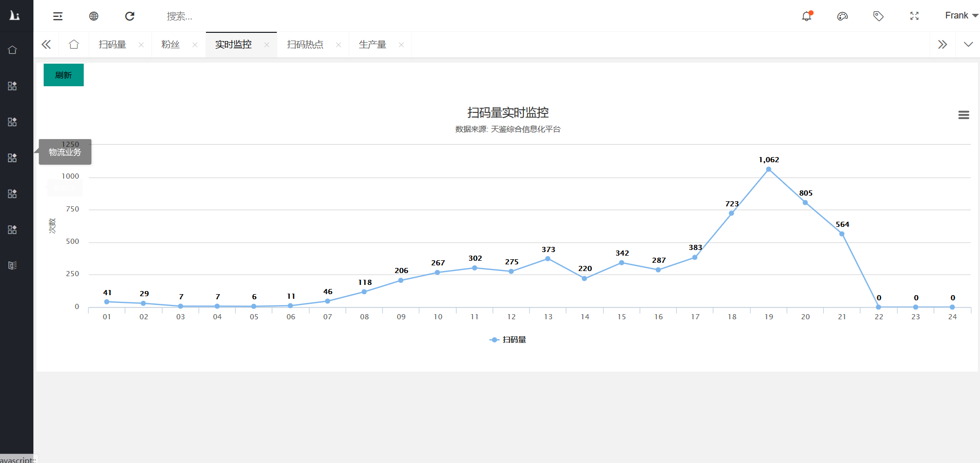The height and width of the screenshot is (463, 980).
Task: Enter fullscreen mode via expand icon
Action: [x=914, y=16]
